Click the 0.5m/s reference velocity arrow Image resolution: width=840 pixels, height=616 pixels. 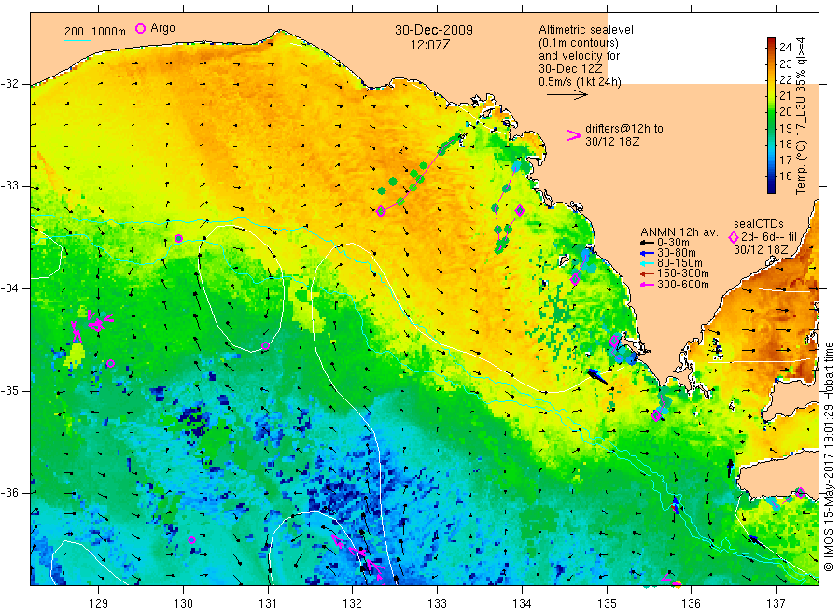[567, 95]
